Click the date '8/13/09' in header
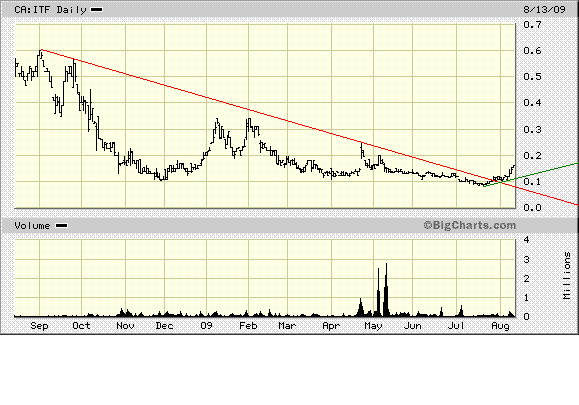 [x=544, y=9]
